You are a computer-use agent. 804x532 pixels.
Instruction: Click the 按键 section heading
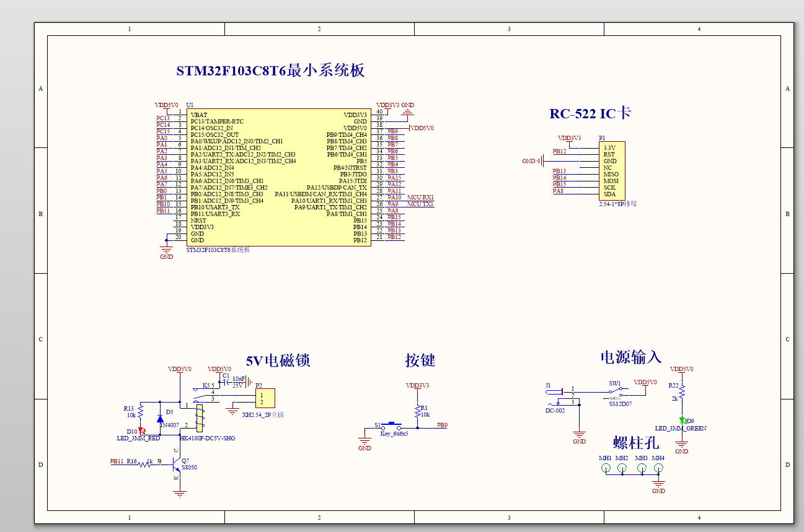click(x=420, y=360)
